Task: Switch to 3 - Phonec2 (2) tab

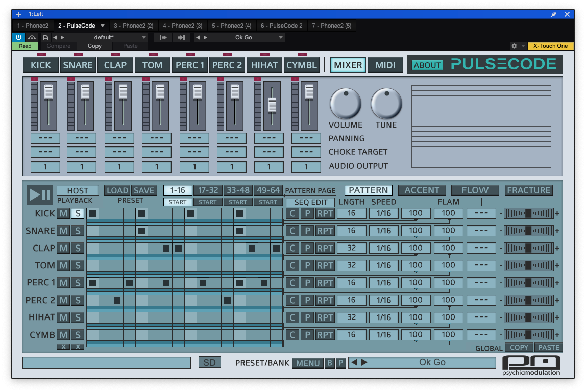Action: pyautogui.click(x=133, y=26)
